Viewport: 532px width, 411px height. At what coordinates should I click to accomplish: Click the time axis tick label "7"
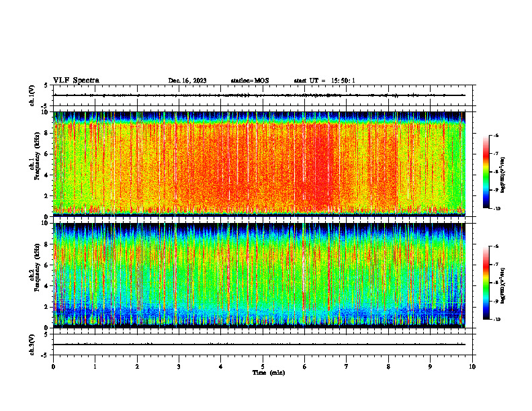[x=347, y=367]
